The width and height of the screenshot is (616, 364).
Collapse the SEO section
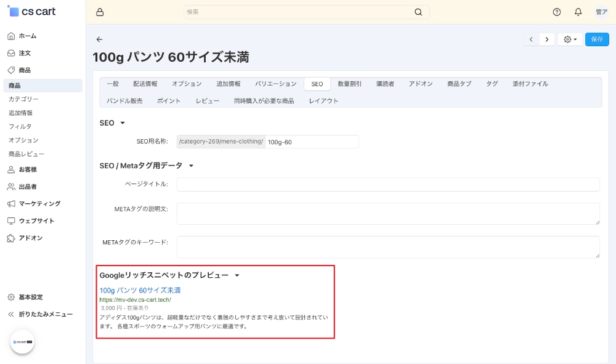coord(122,123)
